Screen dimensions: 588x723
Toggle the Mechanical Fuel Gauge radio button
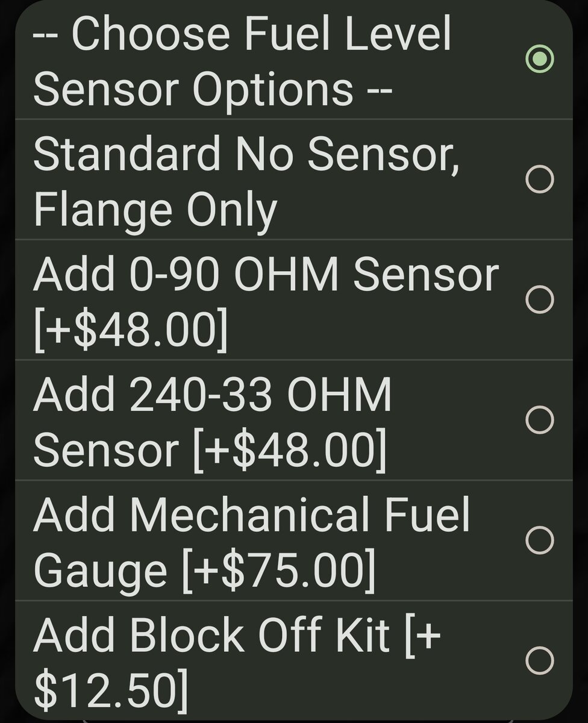[x=539, y=540]
